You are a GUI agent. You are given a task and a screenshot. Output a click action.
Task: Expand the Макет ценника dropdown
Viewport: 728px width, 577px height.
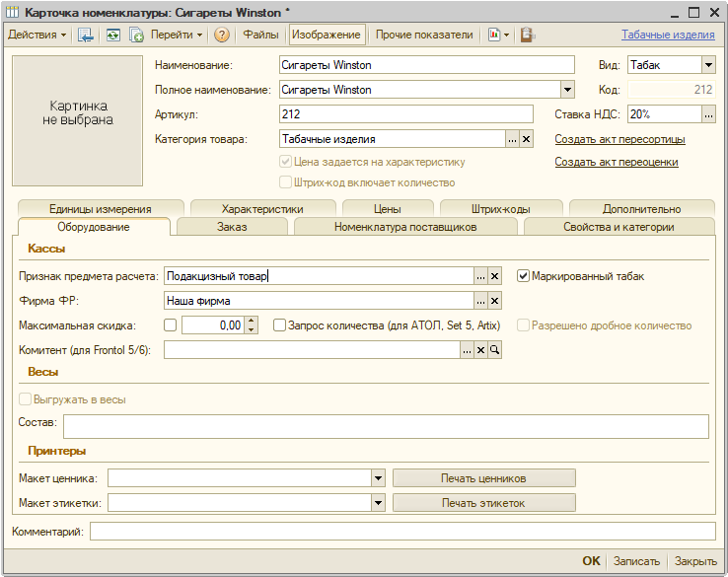379,478
